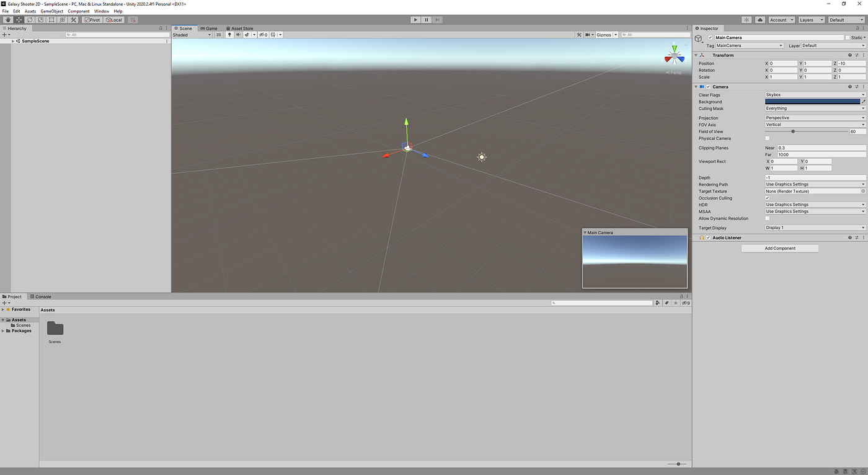Switch to the Asset Store tab
The image size is (868, 475).
coord(239,29)
